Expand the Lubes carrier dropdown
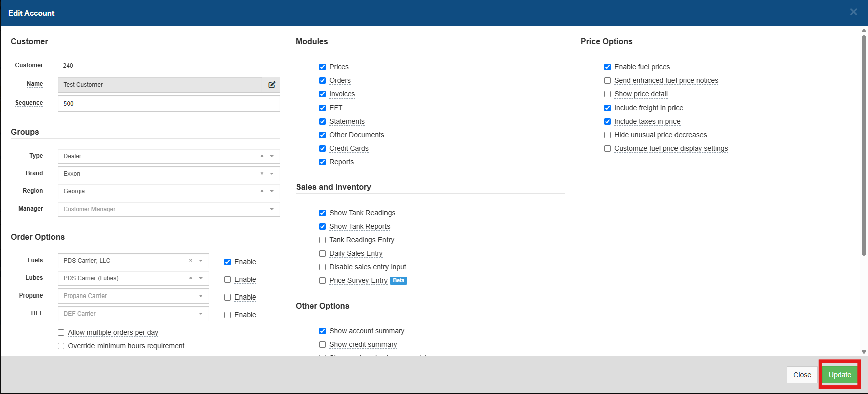This screenshot has width=868, height=394. tap(201, 278)
